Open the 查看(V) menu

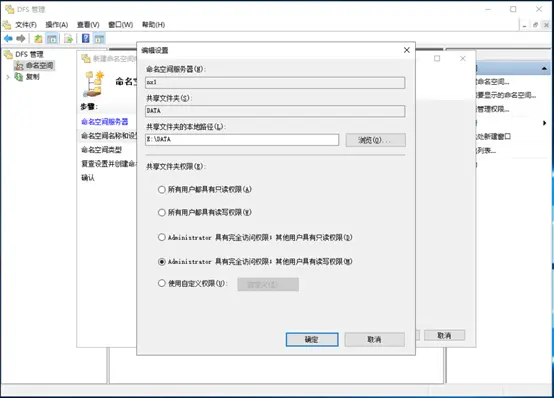click(x=88, y=25)
